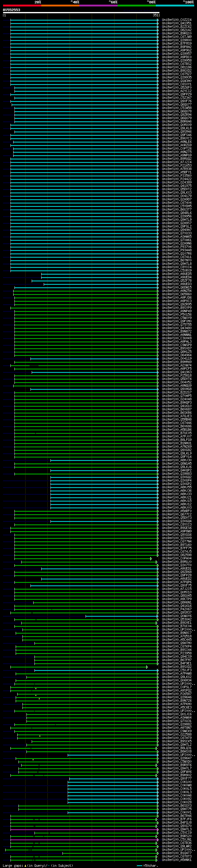Viewport: 197px width, 868px height.
Task: Select the UniRef100_B6TR46 label
Action: click(x=176, y=816)
